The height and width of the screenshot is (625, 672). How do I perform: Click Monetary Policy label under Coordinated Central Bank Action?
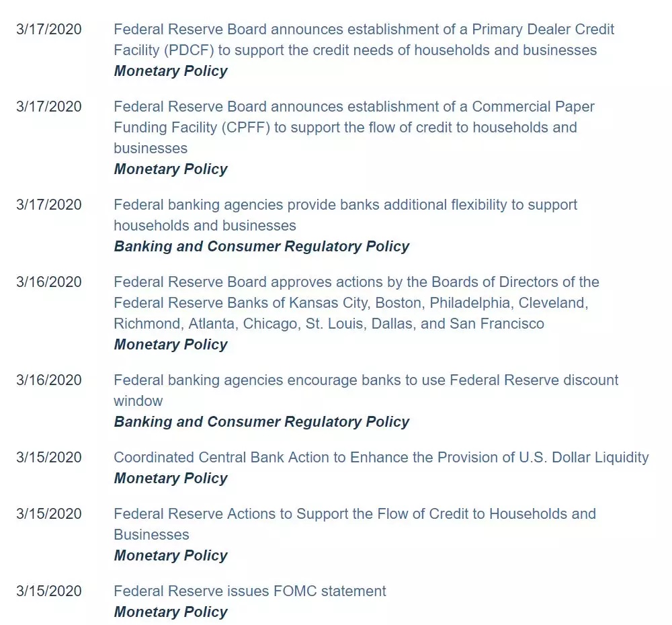[171, 478]
